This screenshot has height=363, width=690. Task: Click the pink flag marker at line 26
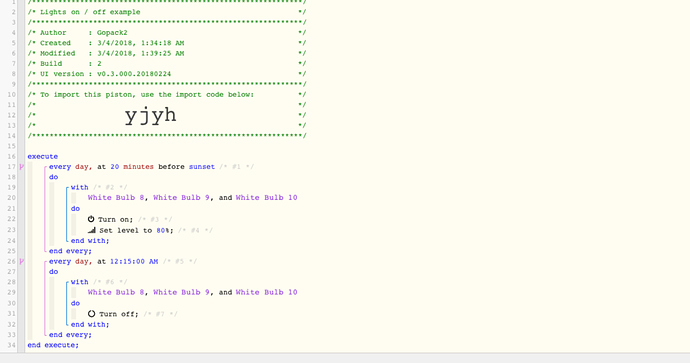coord(22,261)
